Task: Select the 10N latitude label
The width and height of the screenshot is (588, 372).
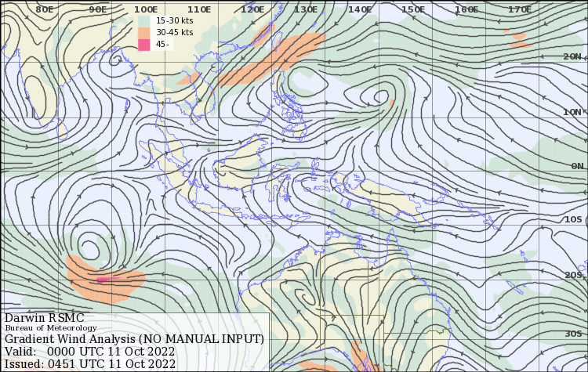Action: coord(572,112)
